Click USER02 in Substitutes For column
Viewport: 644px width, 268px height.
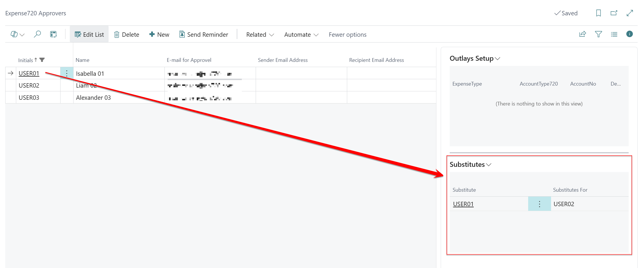[564, 204]
